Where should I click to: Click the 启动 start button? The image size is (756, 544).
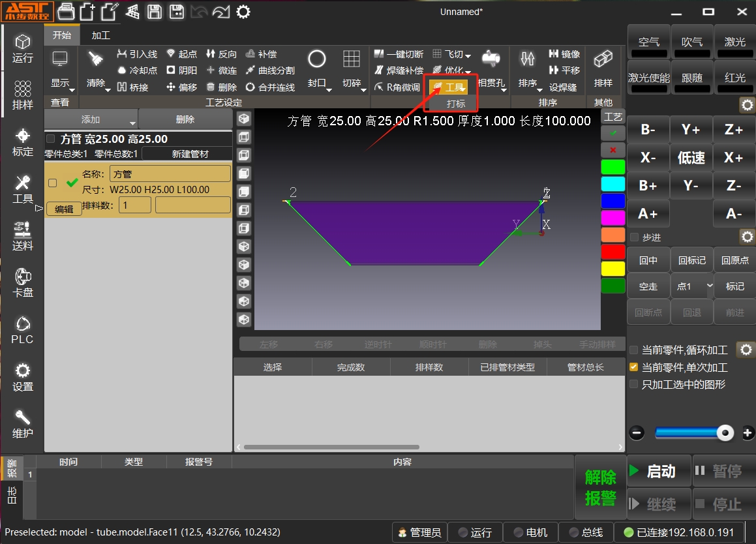tap(659, 471)
